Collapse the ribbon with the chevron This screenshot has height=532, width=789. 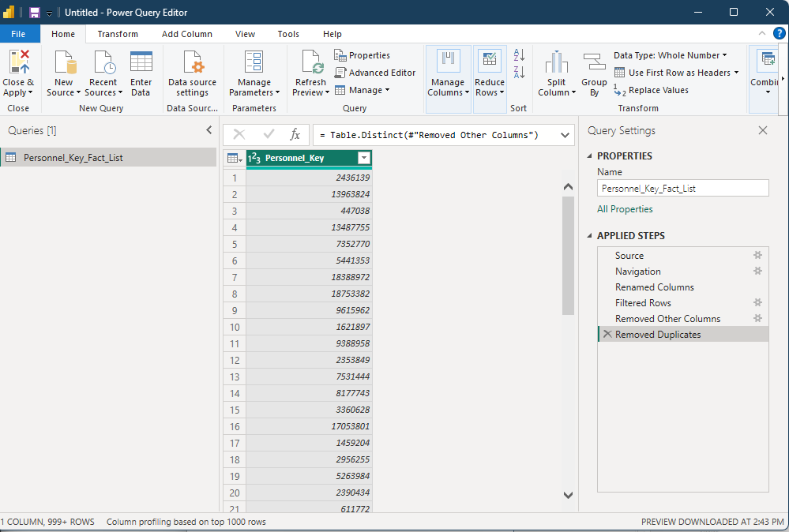point(761,33)
